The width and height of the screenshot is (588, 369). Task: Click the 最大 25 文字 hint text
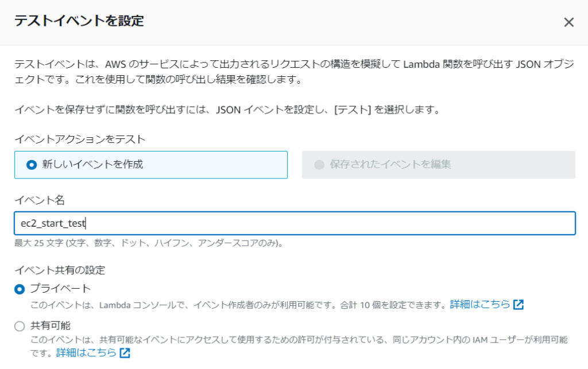point(148,243)
